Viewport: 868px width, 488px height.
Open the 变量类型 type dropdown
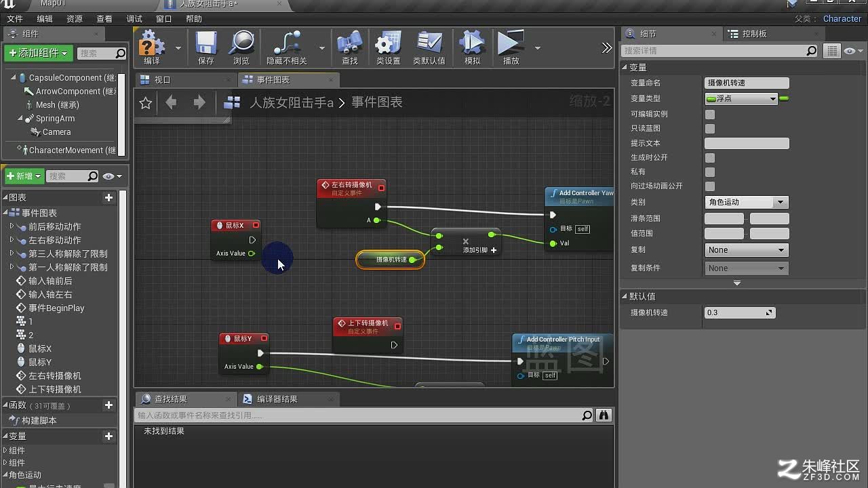741,99
